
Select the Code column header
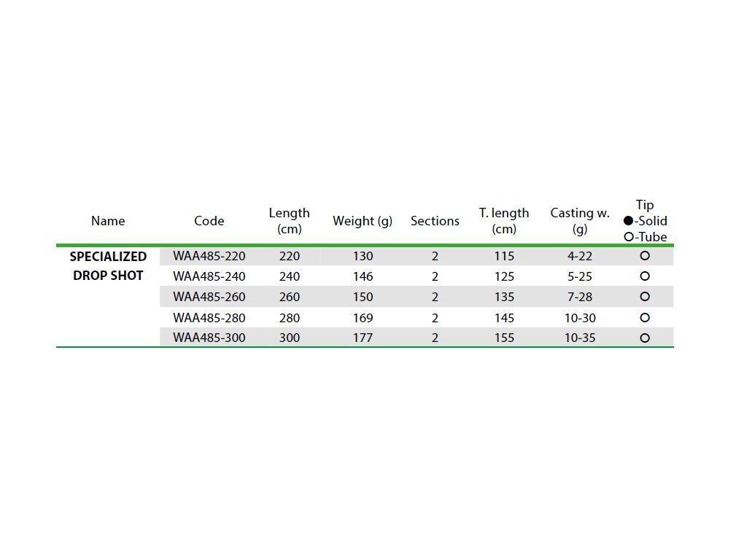point(209,221)
